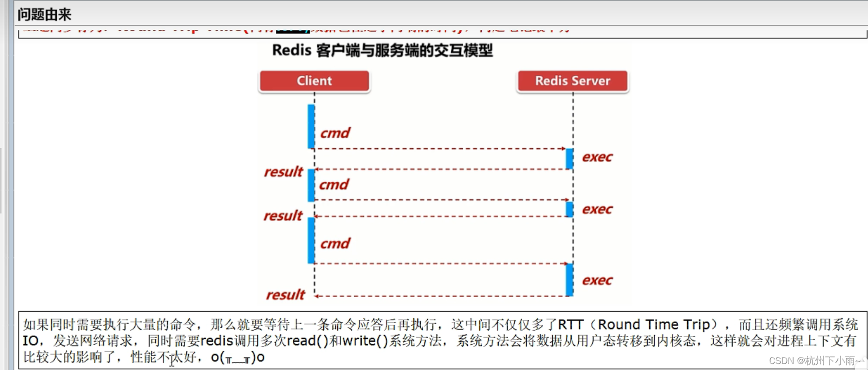Click the '问题由来' heading text
Image resolution: width=868 pixels, height=370 pixels.
[x=44, y=14]
